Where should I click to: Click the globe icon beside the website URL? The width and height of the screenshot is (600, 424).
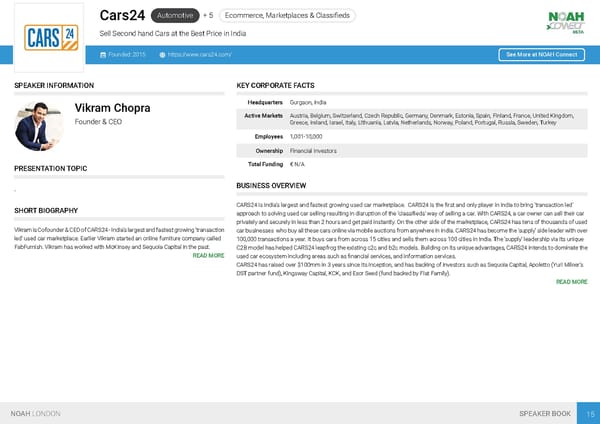(x=162, y=54)
